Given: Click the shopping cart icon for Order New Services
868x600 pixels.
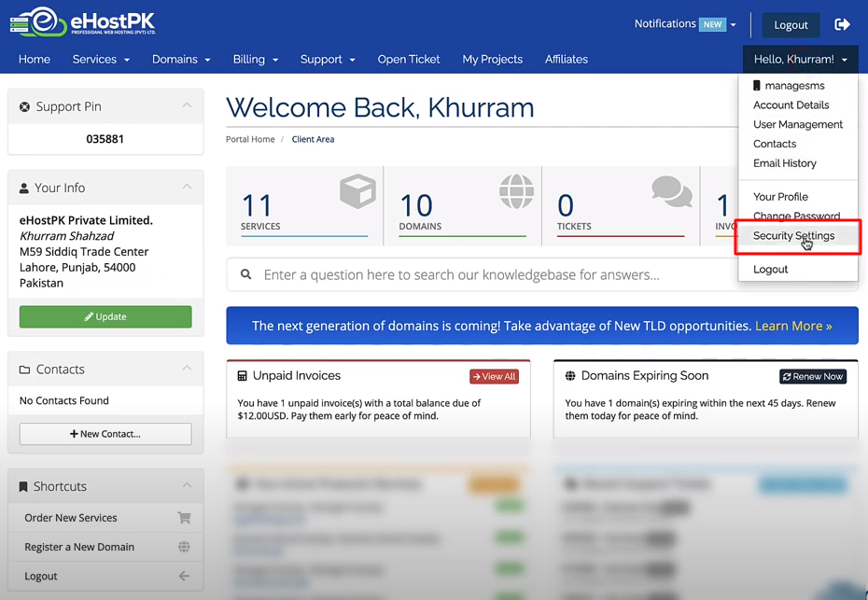Looking at the screenshot, I should [x=184, y=518].
